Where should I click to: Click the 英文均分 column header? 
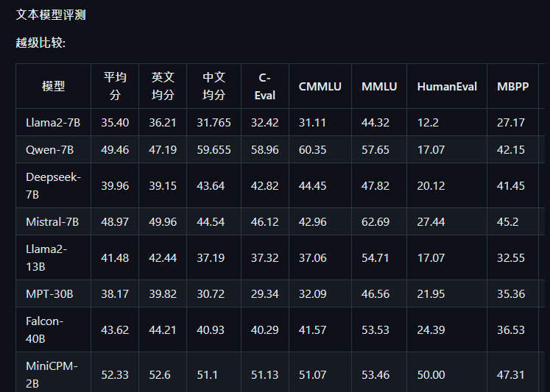(x=163, y=86)
